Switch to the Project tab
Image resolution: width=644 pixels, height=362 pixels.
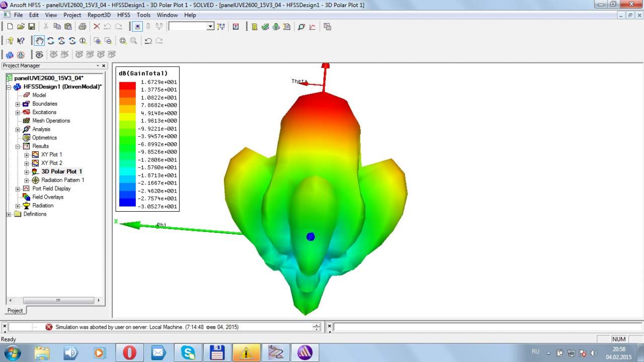(15, 310)
